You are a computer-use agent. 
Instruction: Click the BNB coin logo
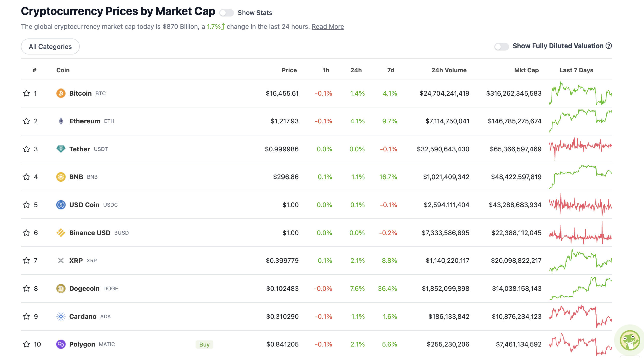[61, 177]
